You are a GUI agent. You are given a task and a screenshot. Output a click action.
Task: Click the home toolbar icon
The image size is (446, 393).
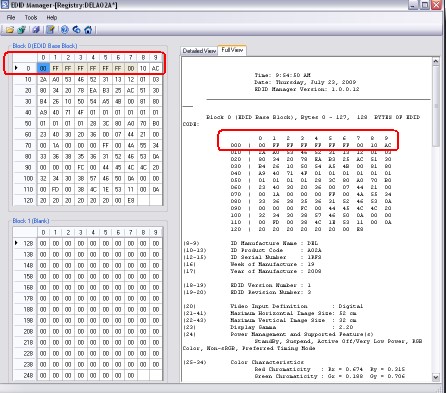click(88, 30)
